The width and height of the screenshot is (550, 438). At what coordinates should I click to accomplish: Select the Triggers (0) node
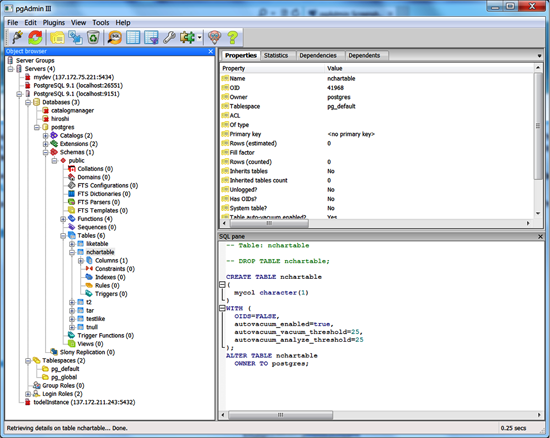point(111,294)
